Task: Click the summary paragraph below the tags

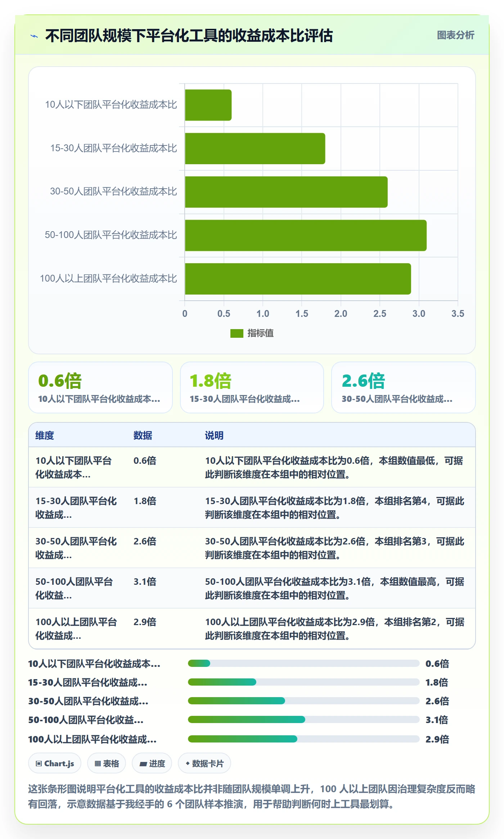Action: click(252, 797)
